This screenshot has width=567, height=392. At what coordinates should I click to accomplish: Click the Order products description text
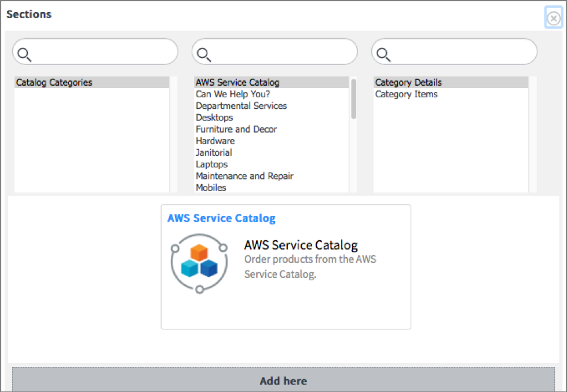(310, 266)
